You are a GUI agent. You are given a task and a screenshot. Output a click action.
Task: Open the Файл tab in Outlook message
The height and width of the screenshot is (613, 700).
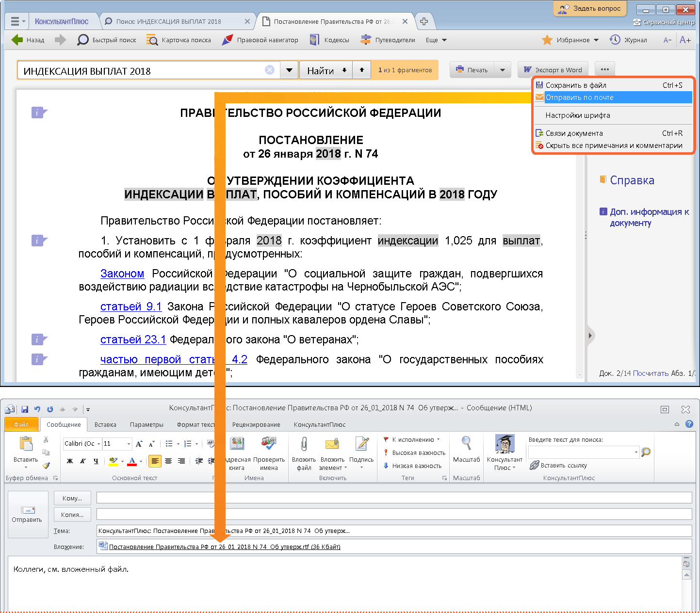coord(21,424)
